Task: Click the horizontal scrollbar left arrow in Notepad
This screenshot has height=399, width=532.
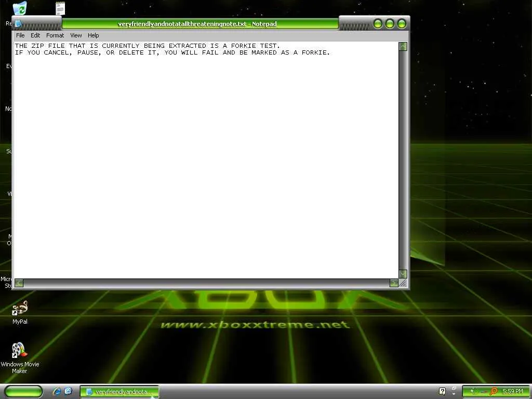Action: [19, 283]
